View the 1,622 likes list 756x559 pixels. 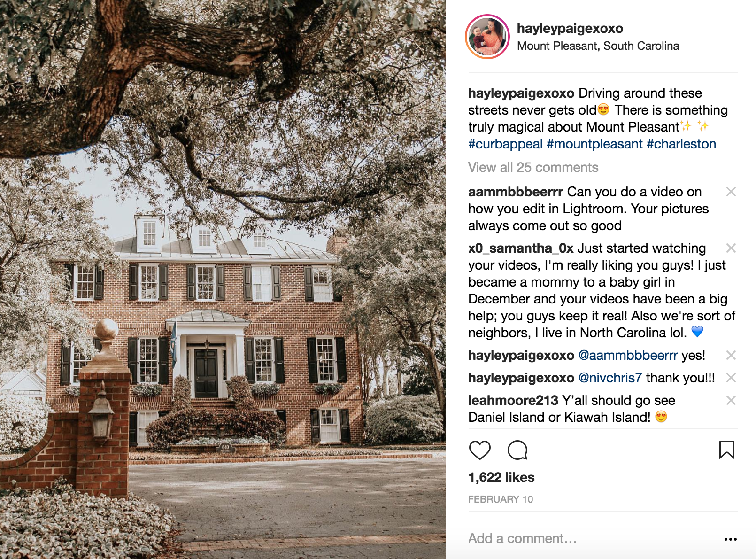(501, 477)
